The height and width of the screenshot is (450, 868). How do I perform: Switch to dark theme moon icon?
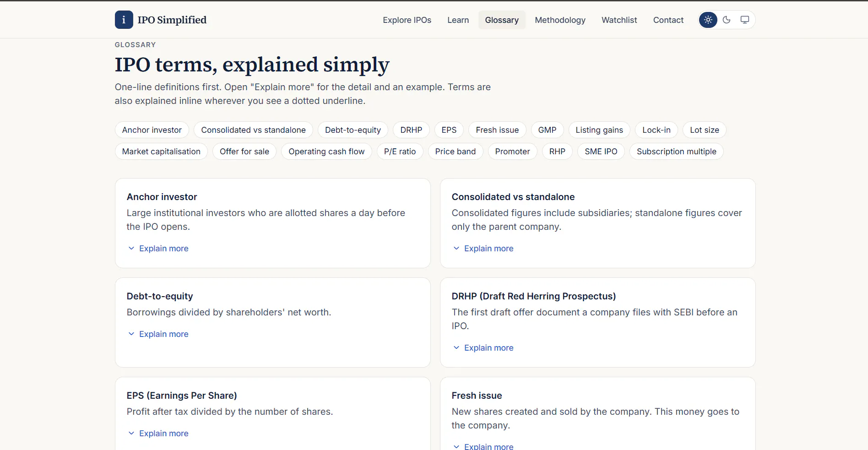[727, 20]
